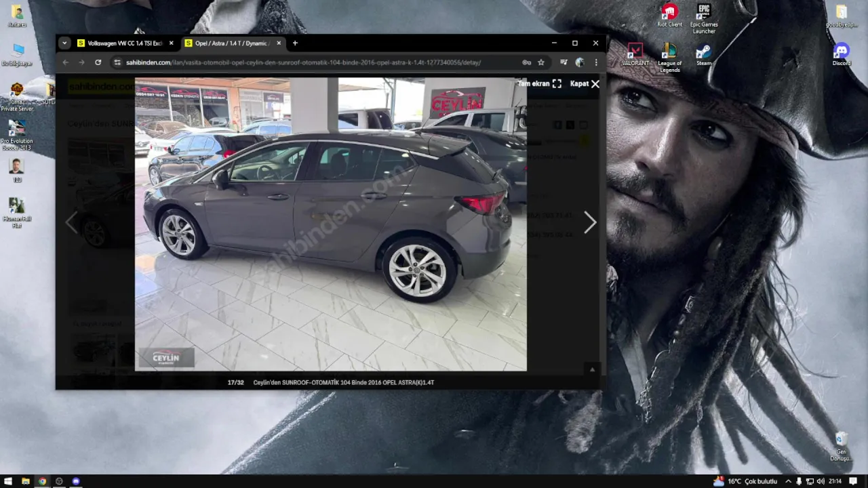This screenshot has height=488, width=868.
Task: Open the Chrome profile avatar
Action: click(580, 62)
